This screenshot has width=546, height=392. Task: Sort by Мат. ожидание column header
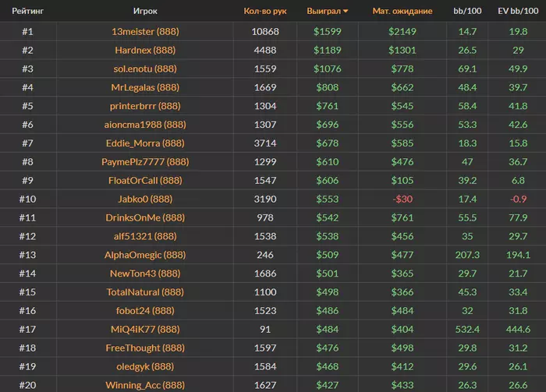click(x=402, y=12)
